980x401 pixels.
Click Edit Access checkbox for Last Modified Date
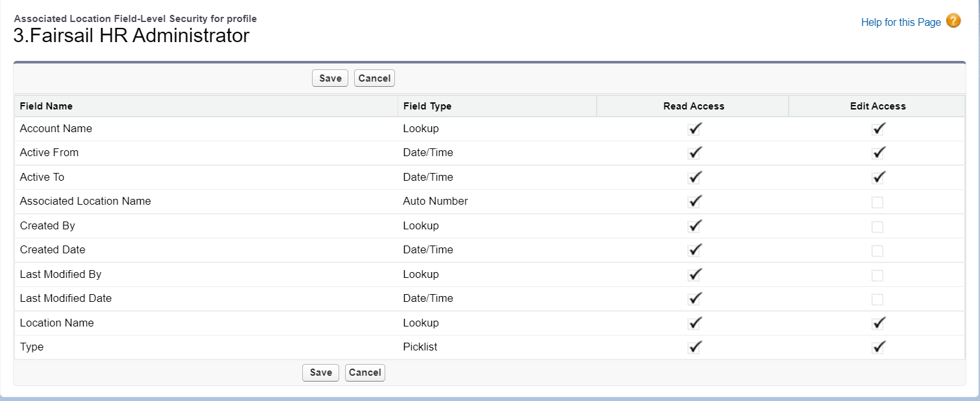(x=878, y=299)
